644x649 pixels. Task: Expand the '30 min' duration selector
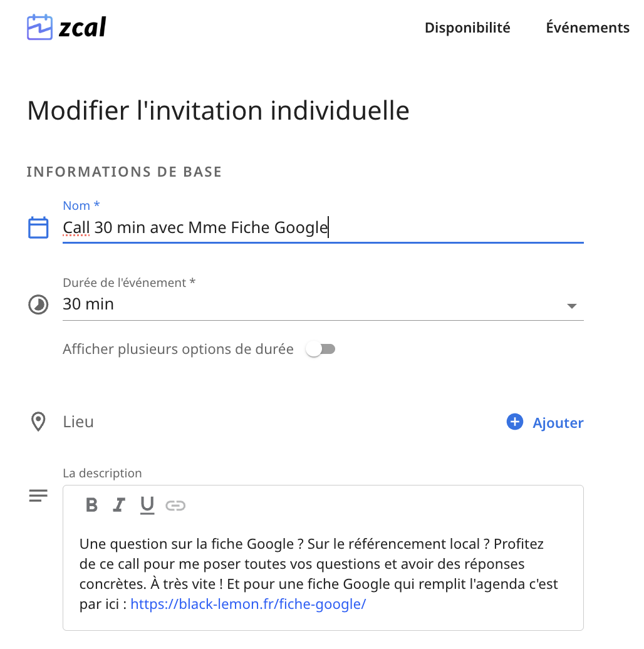[571, 306]
